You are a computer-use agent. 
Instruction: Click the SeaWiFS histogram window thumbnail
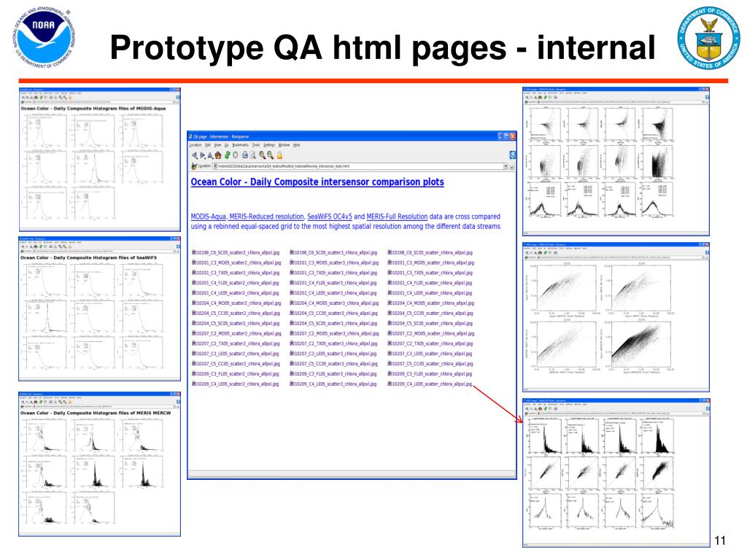click(x=99, y=308)
